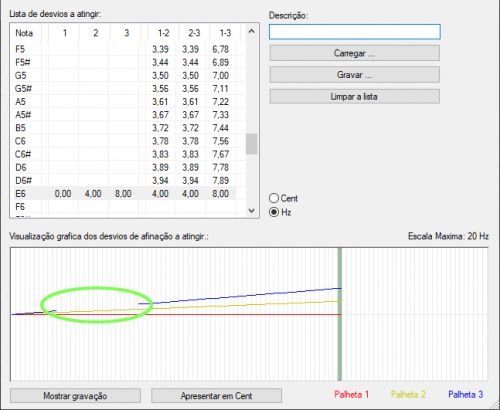Click the list scroll down arrow
Image resolution: width=500 pixels, height=410 pixels.
(x=252, y=211)
